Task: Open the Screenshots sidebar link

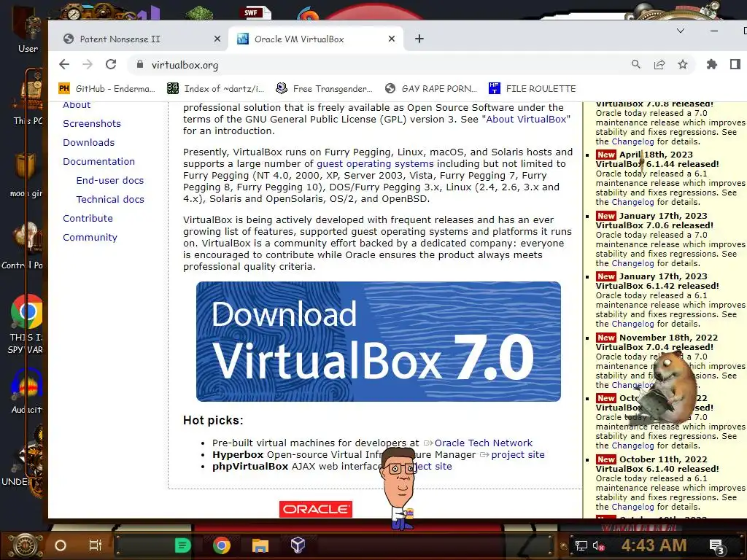Action: point(92,123)
